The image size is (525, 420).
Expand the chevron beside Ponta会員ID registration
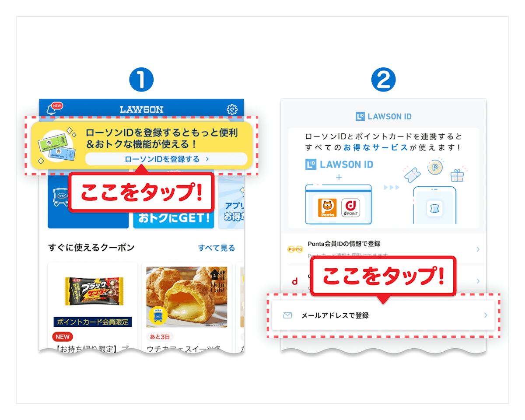pos(478,249)
